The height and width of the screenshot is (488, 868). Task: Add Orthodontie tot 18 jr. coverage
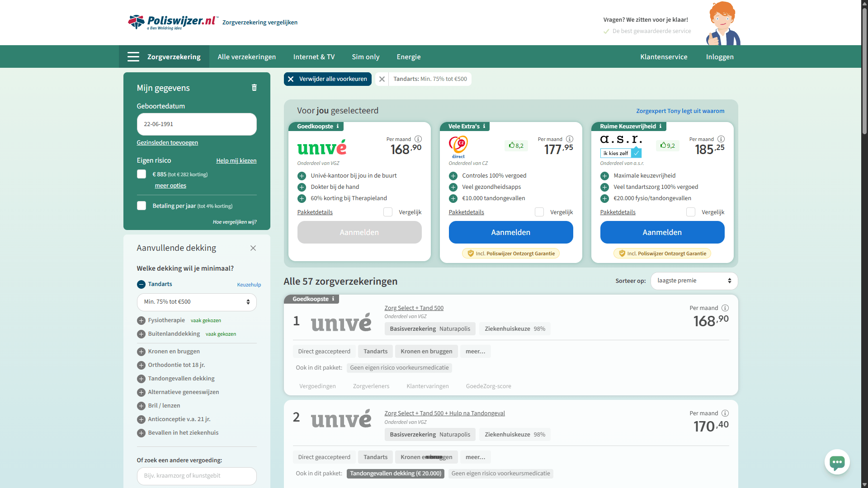click(141, 365)
